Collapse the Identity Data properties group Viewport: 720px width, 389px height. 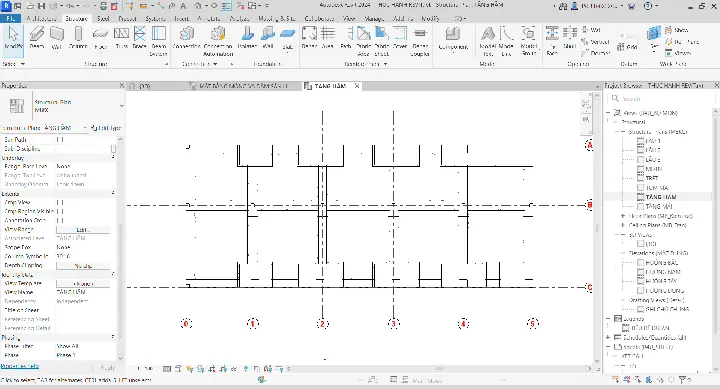coord(113,274)
